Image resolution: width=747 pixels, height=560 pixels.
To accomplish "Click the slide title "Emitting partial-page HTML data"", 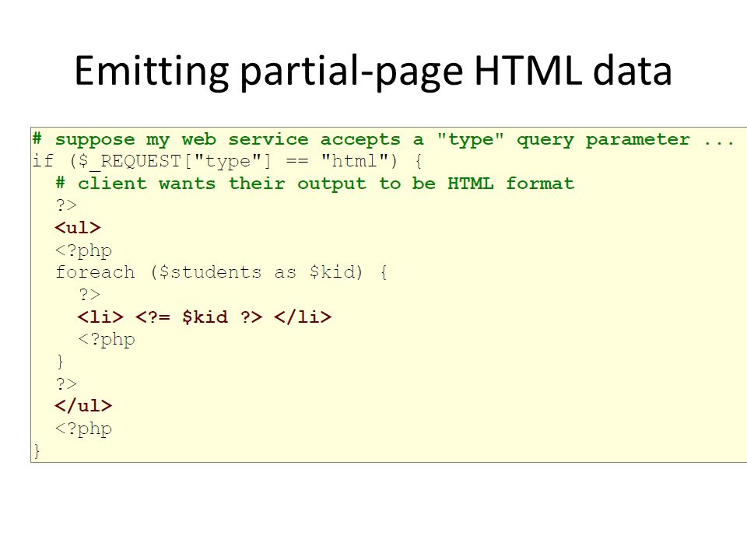I will 373,72.
